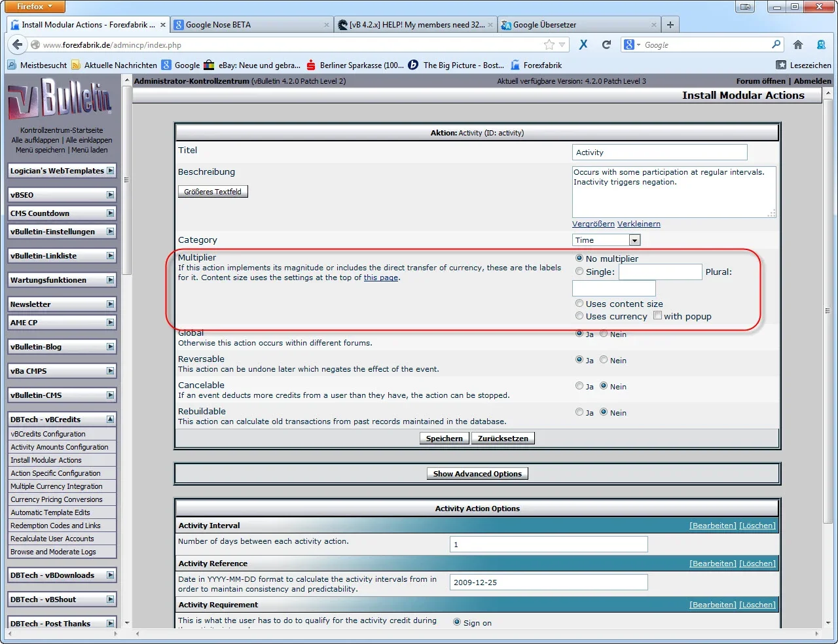Click Bearbeiten for Activity Interval
The height and width of the screenshot is (644, 838).
[713, 526]
